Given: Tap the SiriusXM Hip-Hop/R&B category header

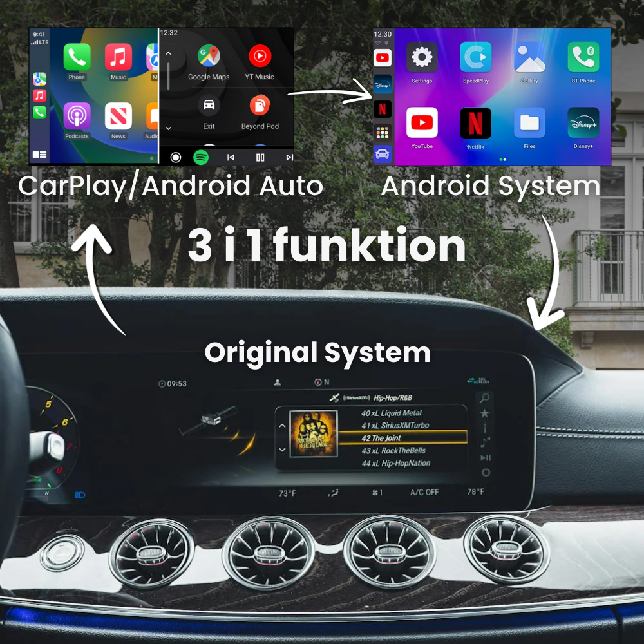Looking at the screenshot, I should click(371, 397).
